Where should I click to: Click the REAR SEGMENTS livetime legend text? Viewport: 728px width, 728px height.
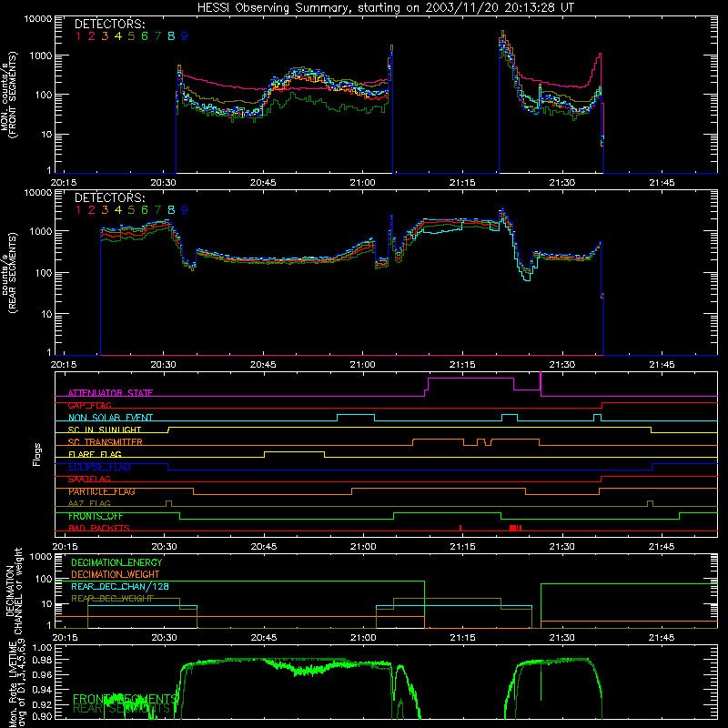(122, 709)
